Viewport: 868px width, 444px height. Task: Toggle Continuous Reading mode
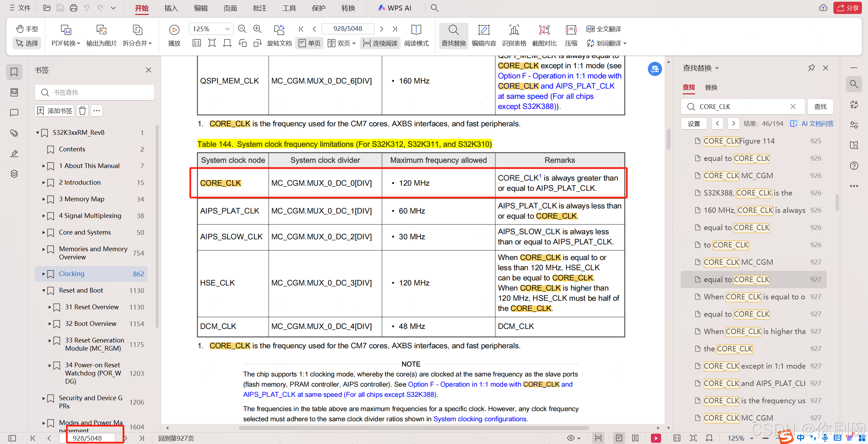pos(380,43)
